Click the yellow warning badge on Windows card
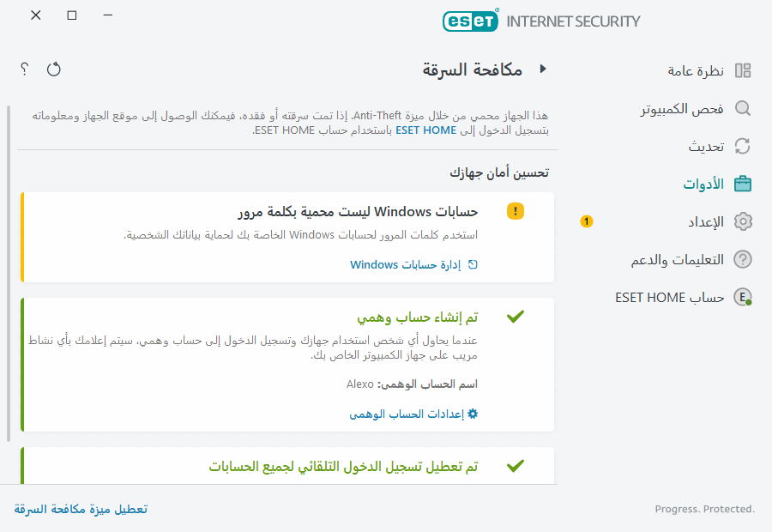772x532 pixels. 516,210
